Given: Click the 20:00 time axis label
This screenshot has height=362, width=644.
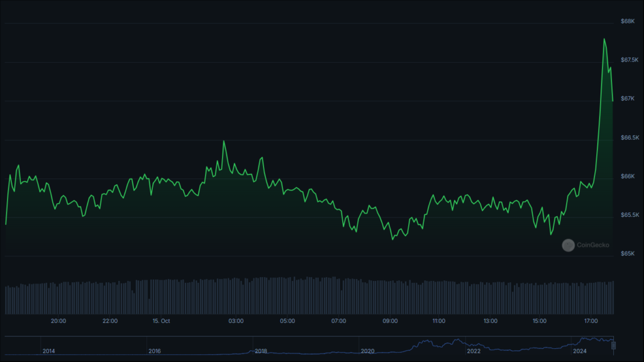Looking at the screenshot, I should pos(58,321).
